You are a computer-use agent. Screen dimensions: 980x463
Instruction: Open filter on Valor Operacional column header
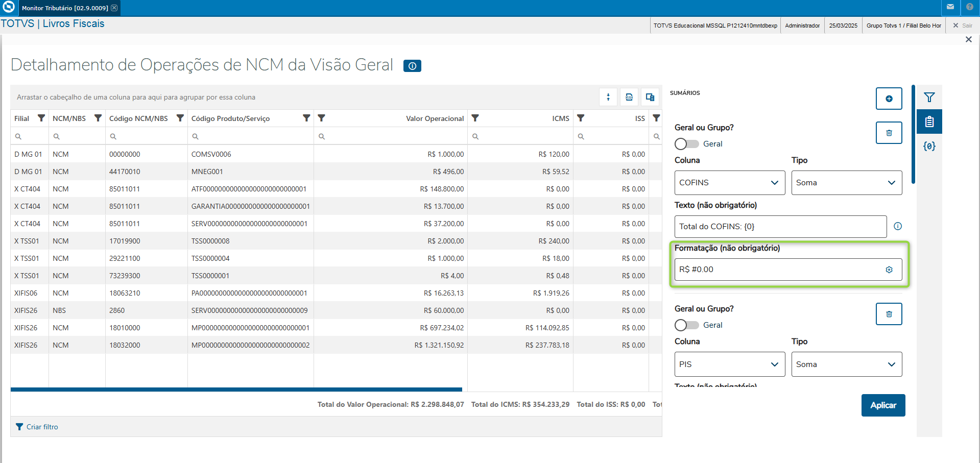(x=321, y=118)
